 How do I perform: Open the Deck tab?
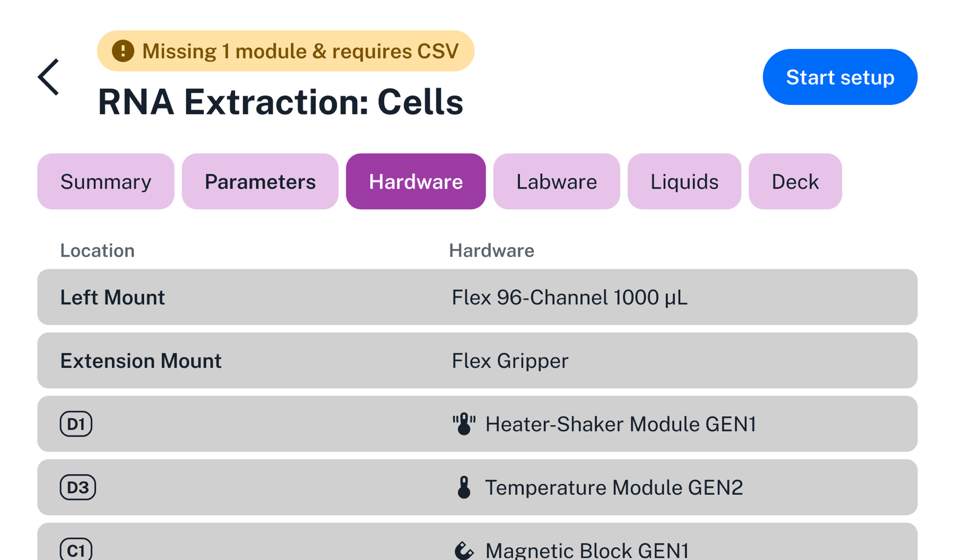pyautogui.click(x=795, y=181)
